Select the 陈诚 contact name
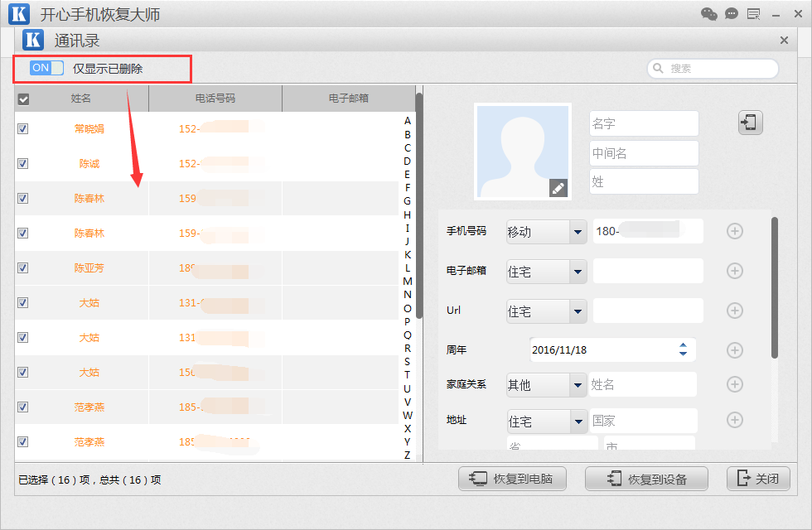 (89, 164)
